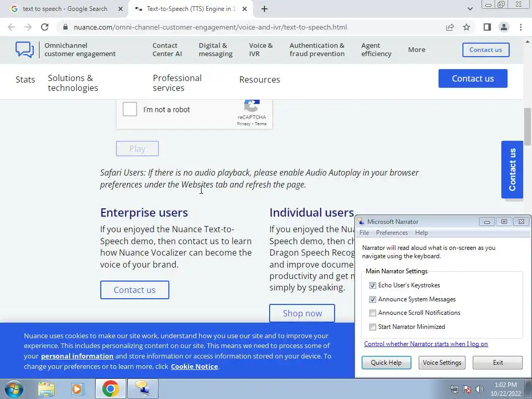Close the Text-to-Speech tab
This screenshot has width=532, height=399.
(x=245, y=9)
